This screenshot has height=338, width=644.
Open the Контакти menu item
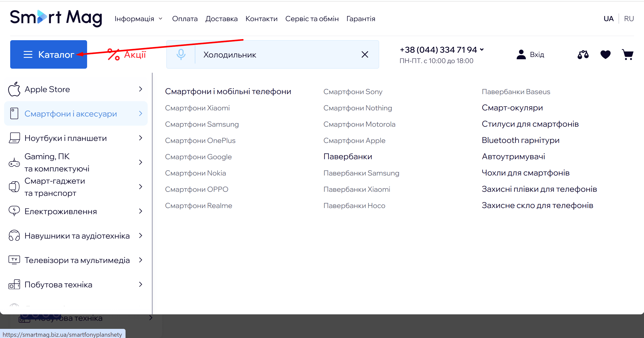tap(262, 19)
